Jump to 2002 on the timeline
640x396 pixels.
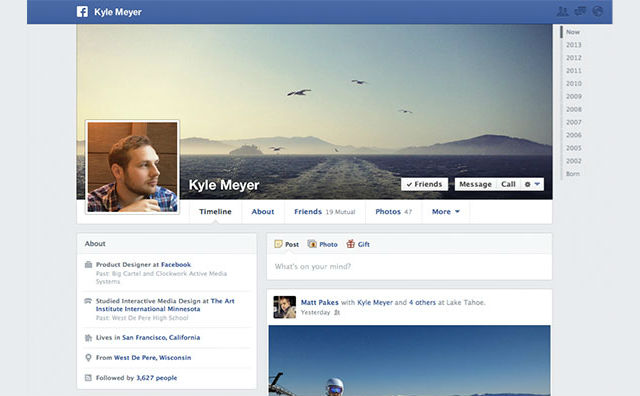click(x=573, y=161)
